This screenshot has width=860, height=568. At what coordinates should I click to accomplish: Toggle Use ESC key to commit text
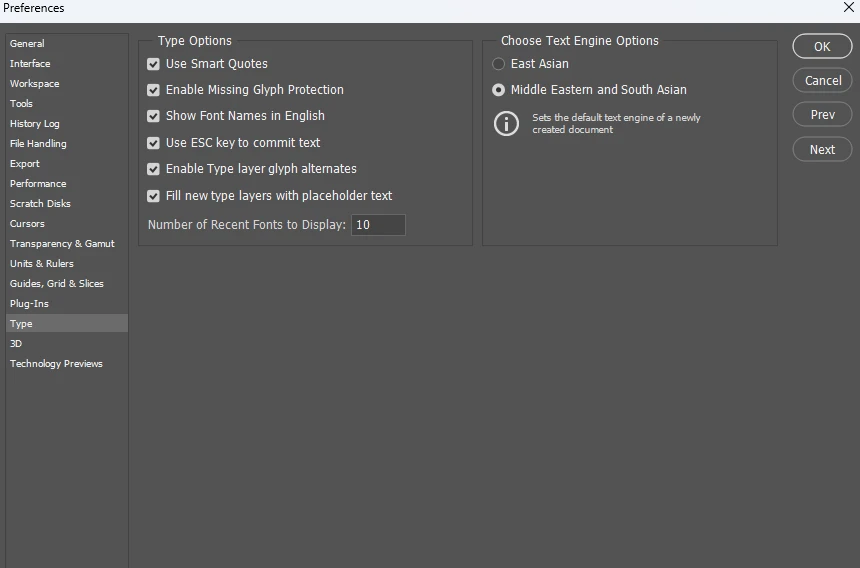pyautogui.click(x=153, y=143)
